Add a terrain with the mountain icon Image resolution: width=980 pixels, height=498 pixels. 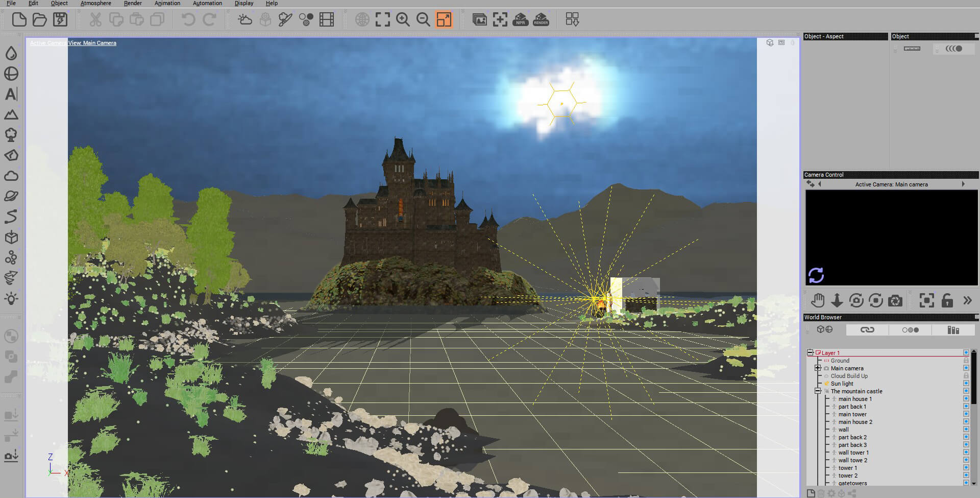point(11,114)
